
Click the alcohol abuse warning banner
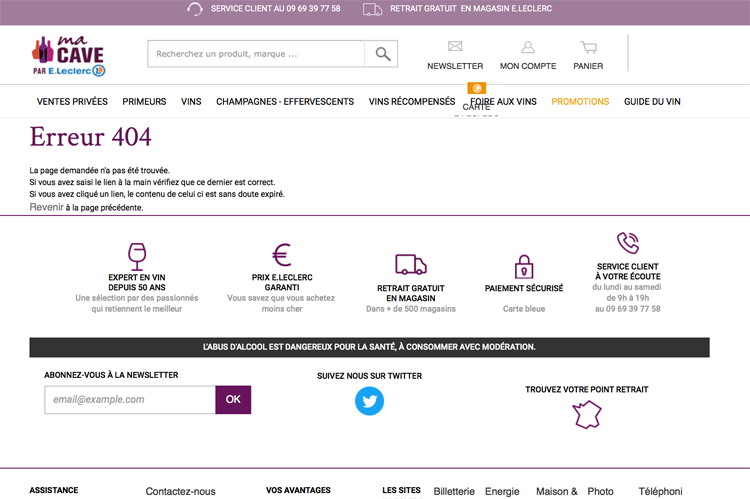tap(369, 347)
